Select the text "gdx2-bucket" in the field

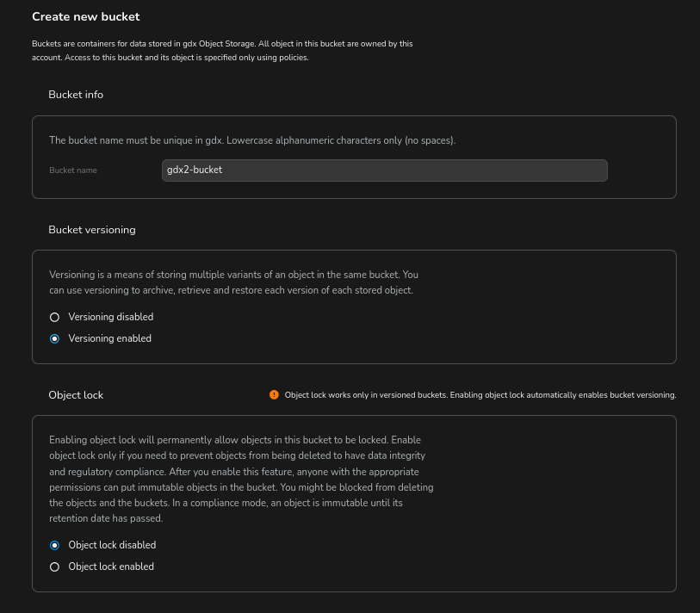[x=195, y=170]
